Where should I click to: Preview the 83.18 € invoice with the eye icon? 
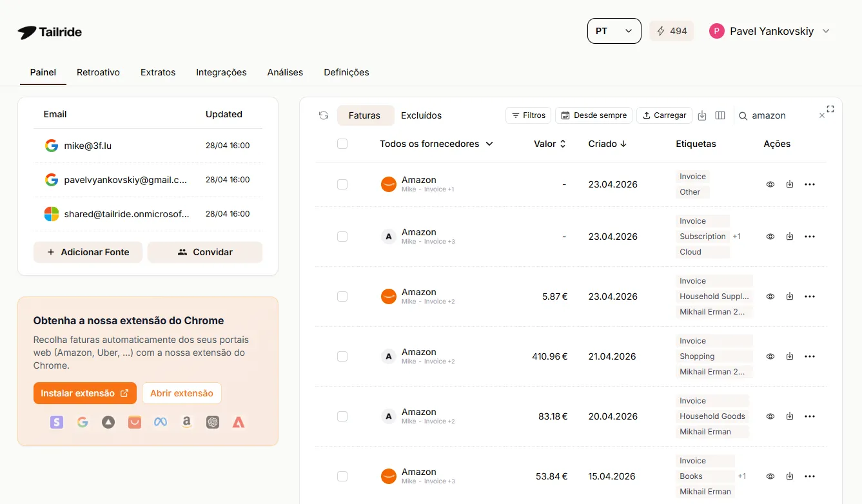pos(770,416)
